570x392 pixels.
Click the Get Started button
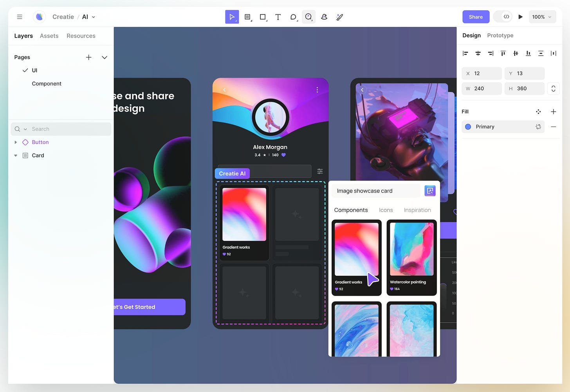point(150,307)
